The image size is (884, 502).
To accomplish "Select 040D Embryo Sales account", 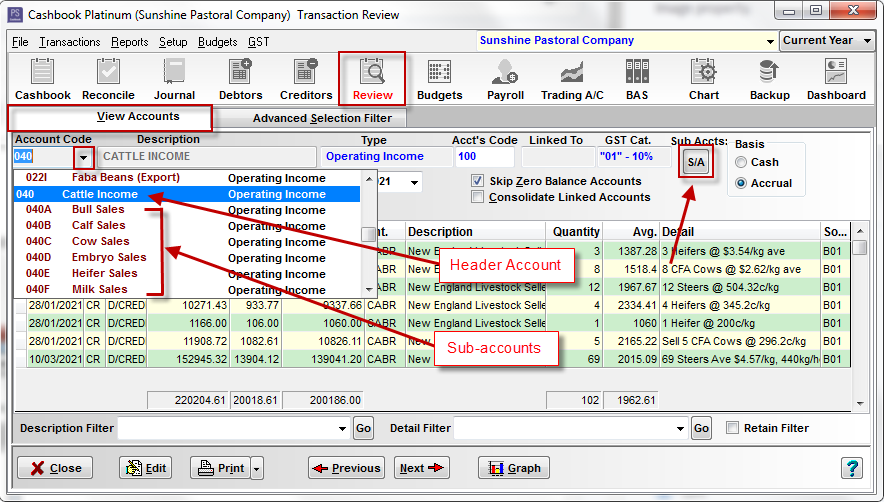I will (187, 258).
